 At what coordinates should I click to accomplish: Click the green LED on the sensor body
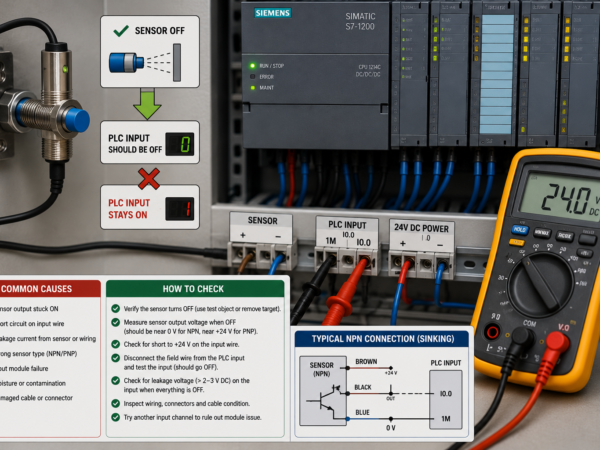65,69
